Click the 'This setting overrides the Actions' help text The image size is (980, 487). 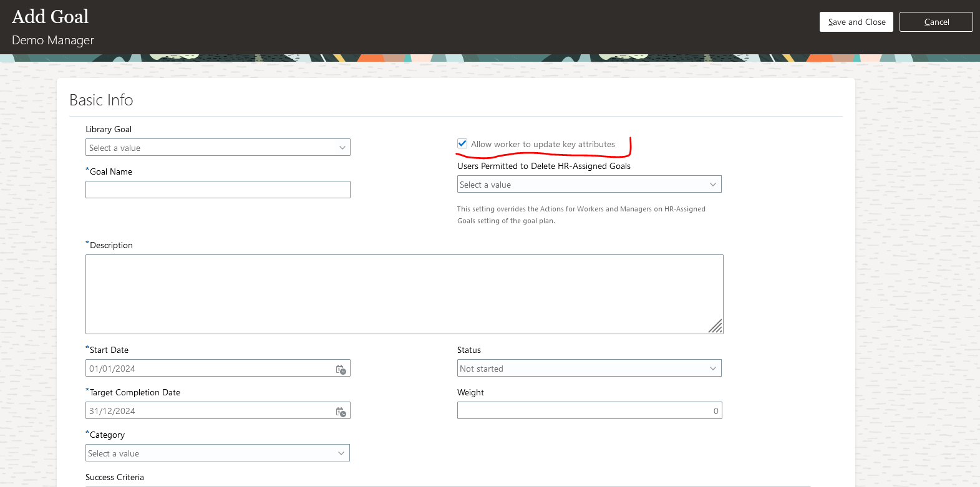click(581, 215)
